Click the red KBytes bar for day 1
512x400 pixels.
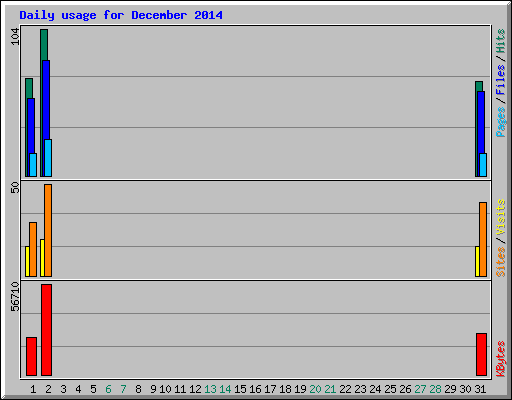pos(32,357)
